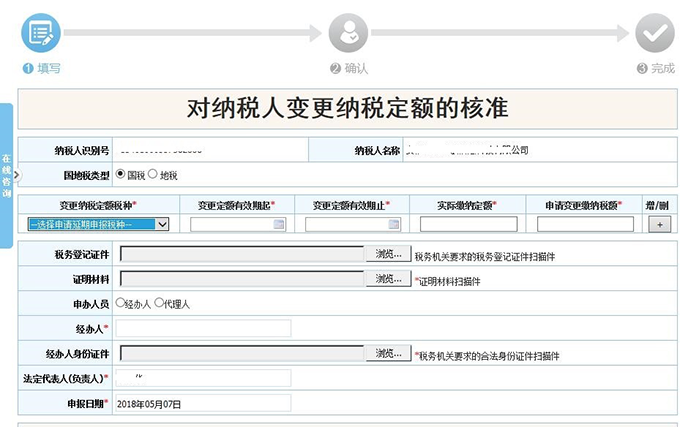The height and width of the screenshot is (427, 680).
Task: Click the 完成 checkmark step icon
Action: [655, 32]
